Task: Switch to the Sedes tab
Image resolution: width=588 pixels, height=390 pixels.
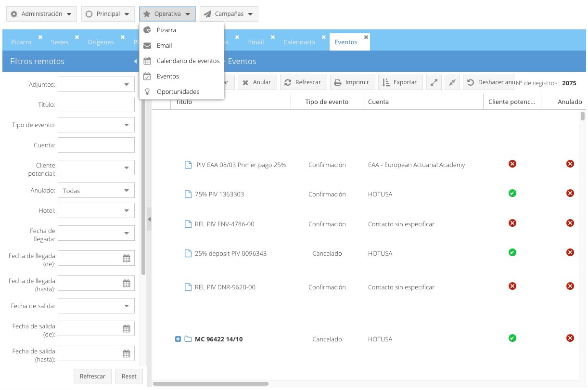Action: (60, 42)
